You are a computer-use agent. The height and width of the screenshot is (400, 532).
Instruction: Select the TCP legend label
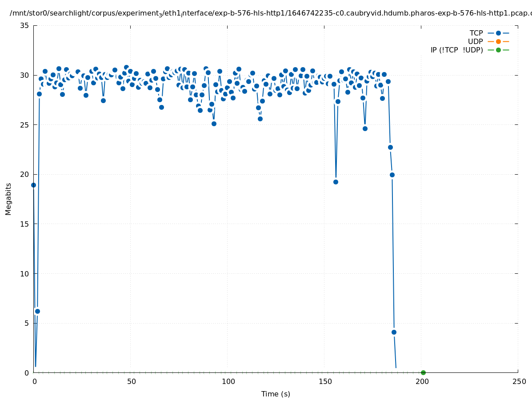(476, 33)
